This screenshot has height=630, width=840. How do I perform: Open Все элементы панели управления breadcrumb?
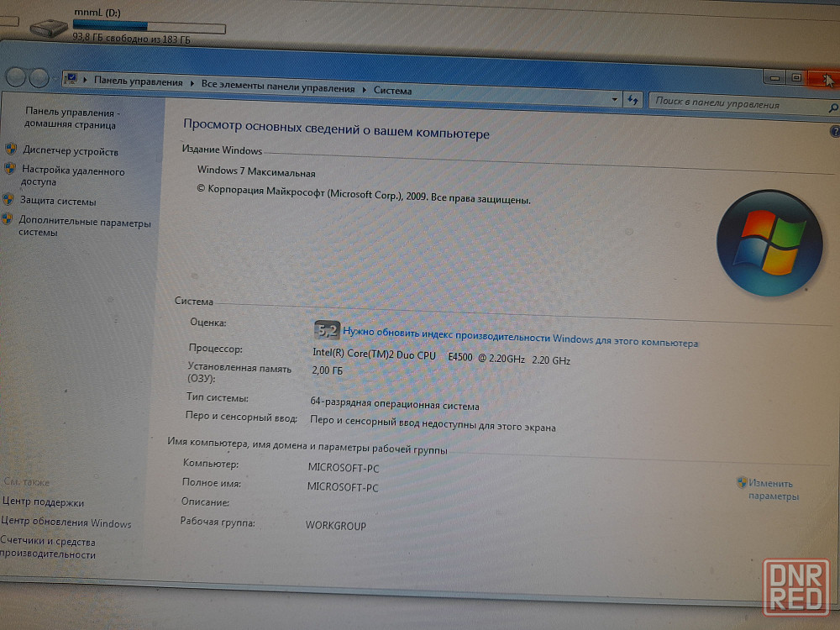[x=278, y=87]
